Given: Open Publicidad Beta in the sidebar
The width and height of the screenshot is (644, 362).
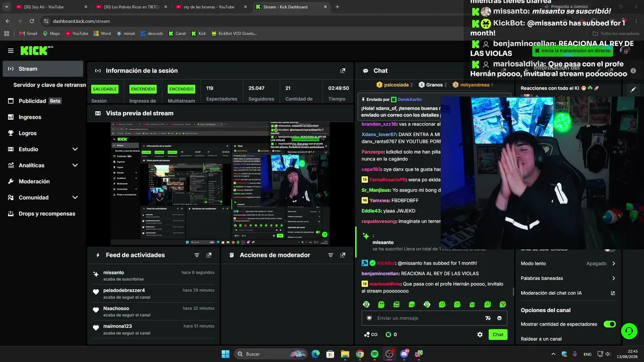Looking at the screenshot, I should click(43, 101).
